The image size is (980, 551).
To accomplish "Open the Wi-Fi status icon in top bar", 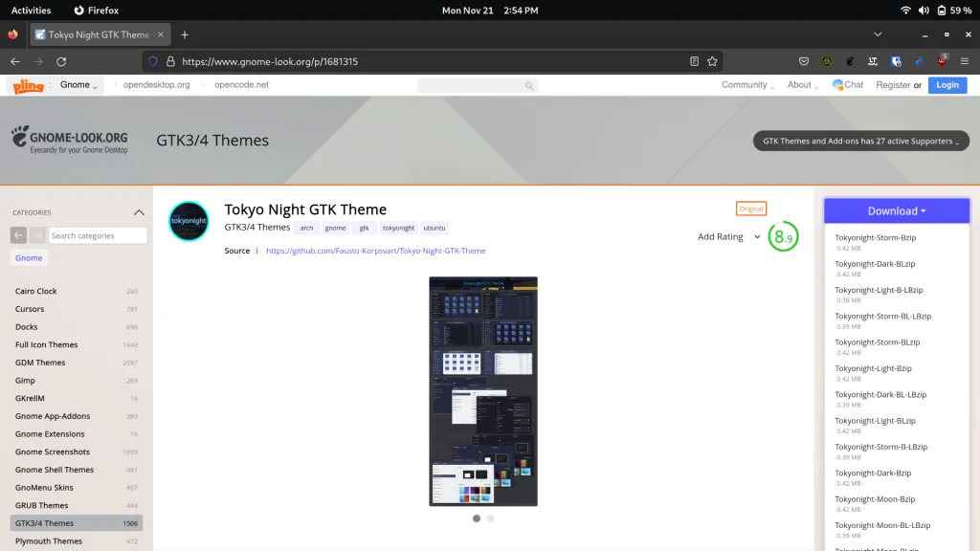I will [x=905, y=10].
